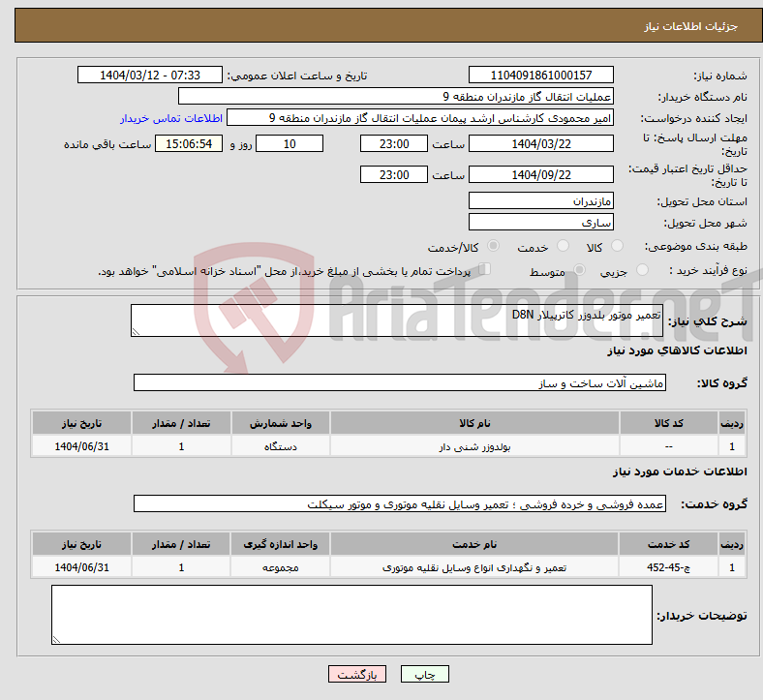The image size is (763, 700).
Task: Click service name تعمیر و نگهداری انواع وسایل نقلیه موتوری
Action: pos(474,567)
